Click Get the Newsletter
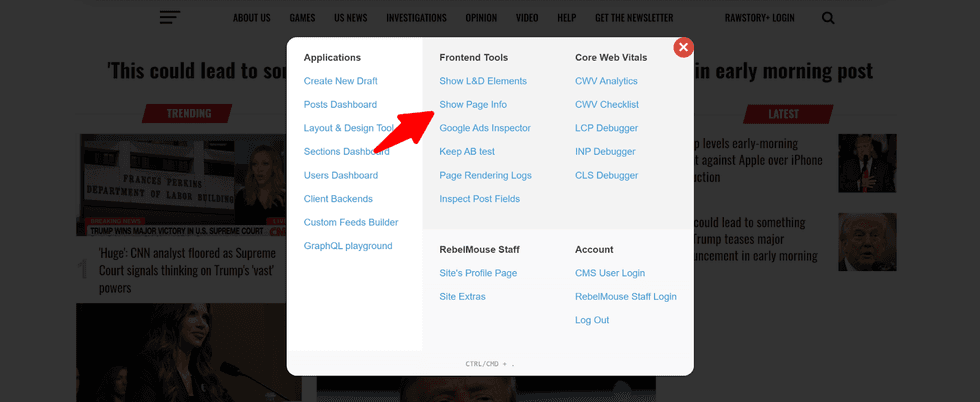980x402 pixels. [x=634, y=18]
